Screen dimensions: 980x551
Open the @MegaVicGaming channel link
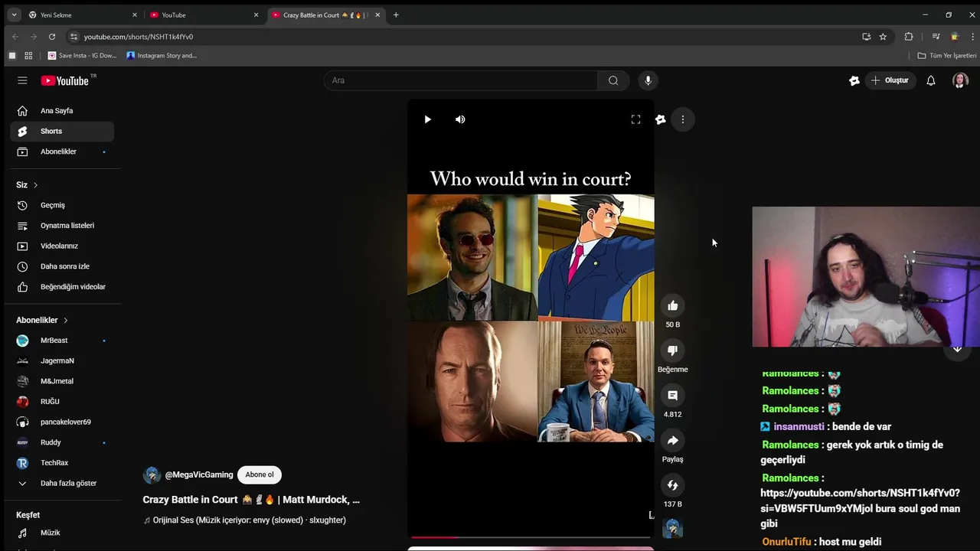tap(199, 474)
